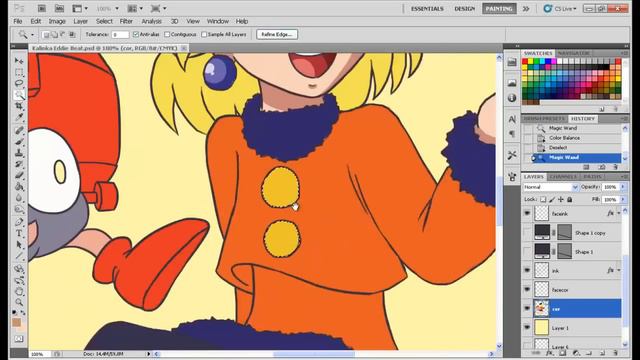Launch Bridge from the application bar

[42, 8]
